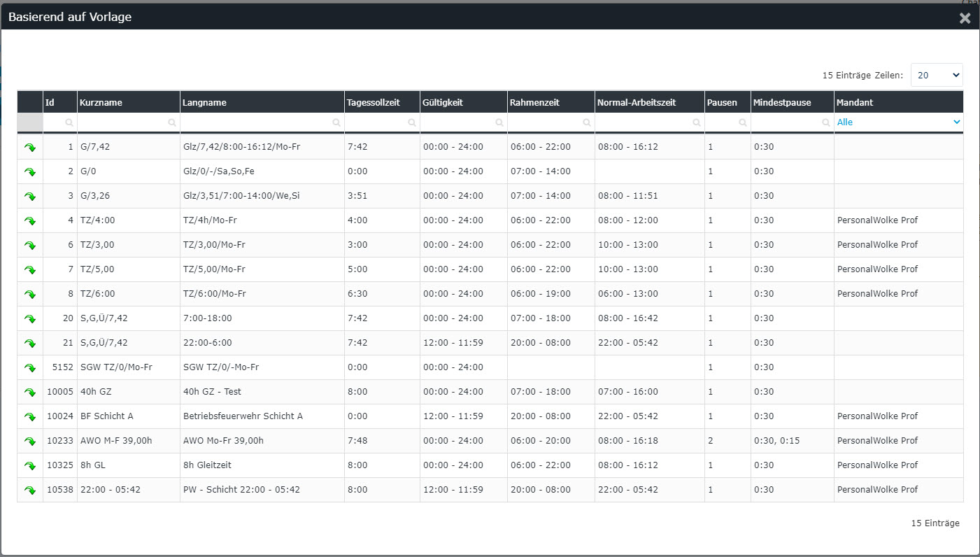980x557 pixels.
Task: Expand the Mandant filter dropdown
Action: (898, 122)
